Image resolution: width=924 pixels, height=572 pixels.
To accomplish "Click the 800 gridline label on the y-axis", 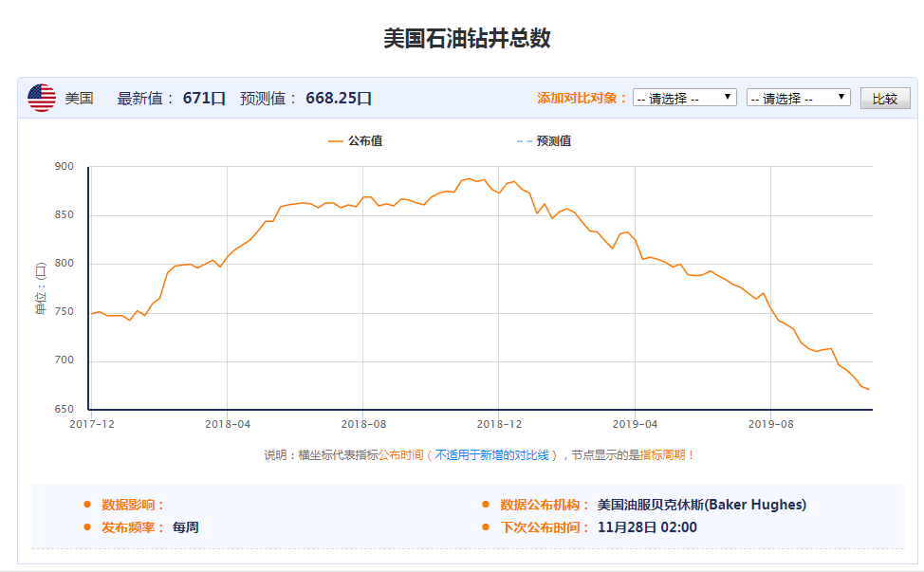I will [64, 264].
